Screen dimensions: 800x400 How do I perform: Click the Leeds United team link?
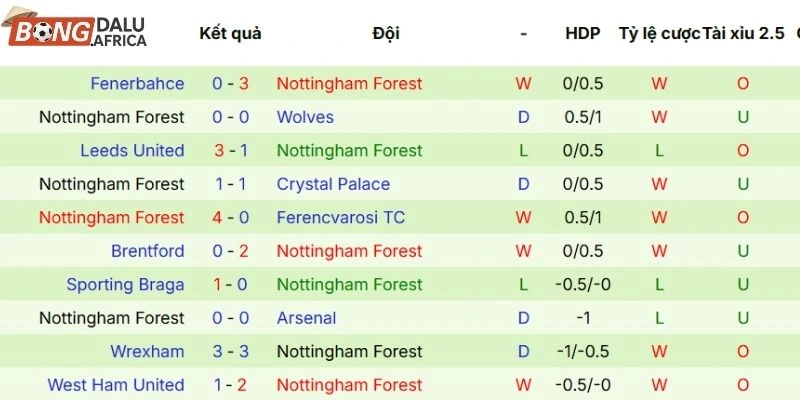coord(132,151)
